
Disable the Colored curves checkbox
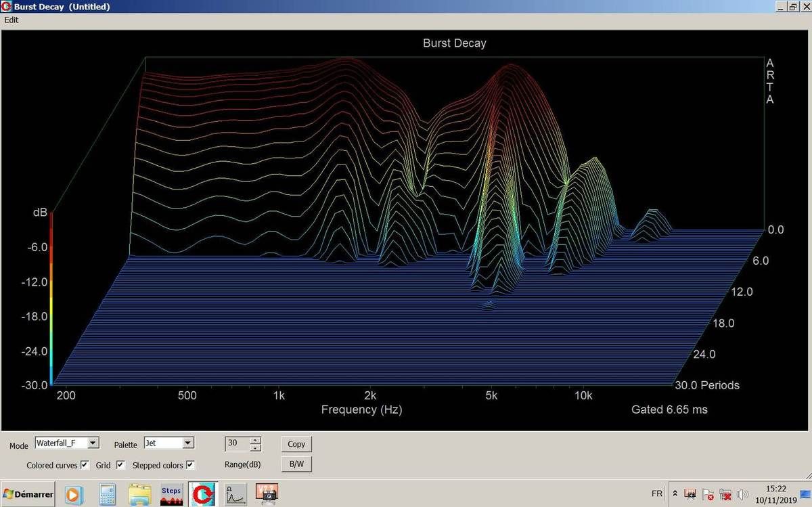85,465
